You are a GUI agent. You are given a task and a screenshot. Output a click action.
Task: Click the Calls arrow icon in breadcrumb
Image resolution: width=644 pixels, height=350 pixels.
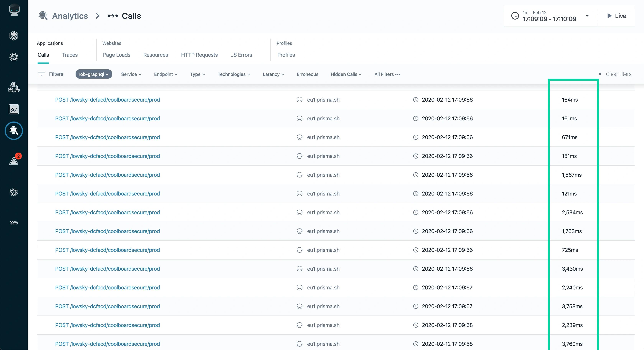[x=113, y=16]
